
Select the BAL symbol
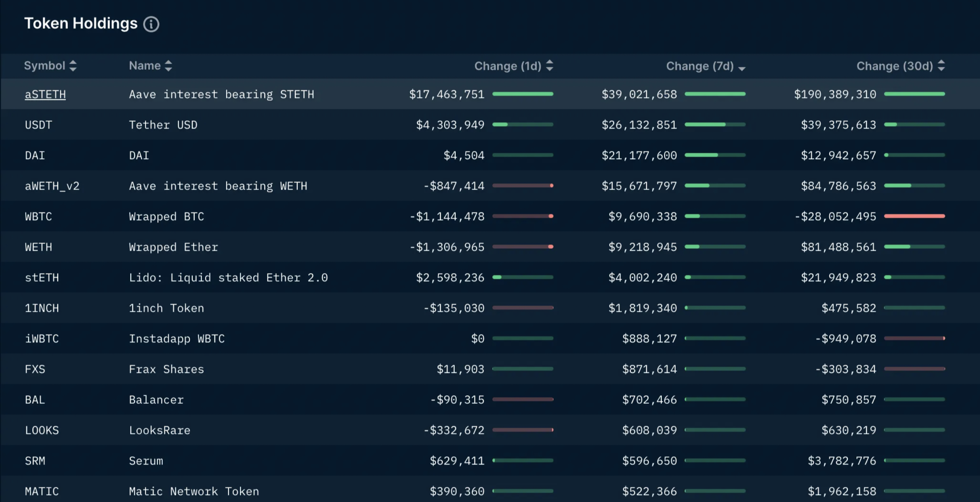coord(35,400)
